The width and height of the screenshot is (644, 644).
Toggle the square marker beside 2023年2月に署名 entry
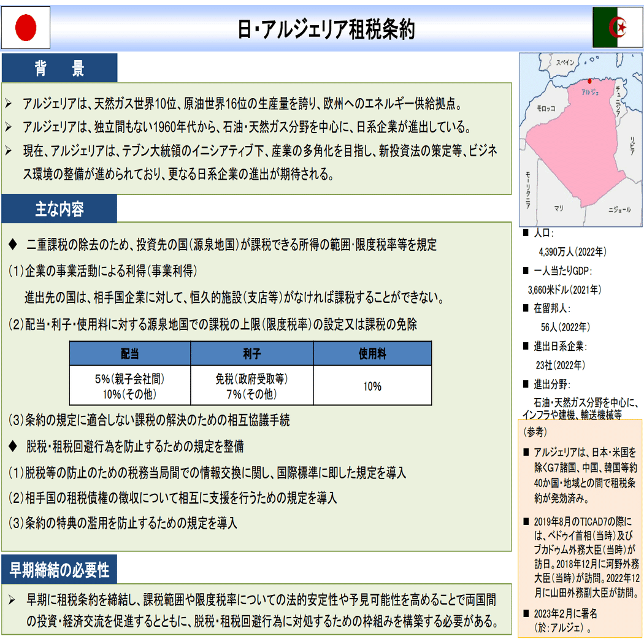click(527, 615)
